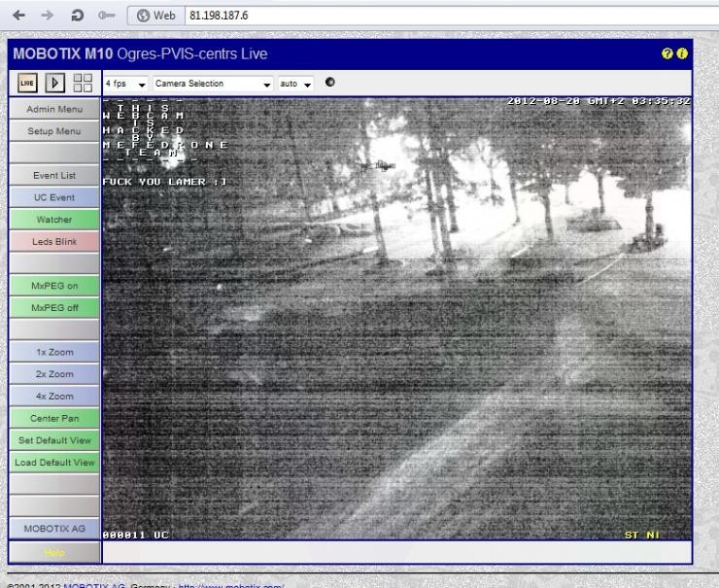Click the yellow help question mark icon
Screen dimensions: 719x588
(x=668, y=53)
